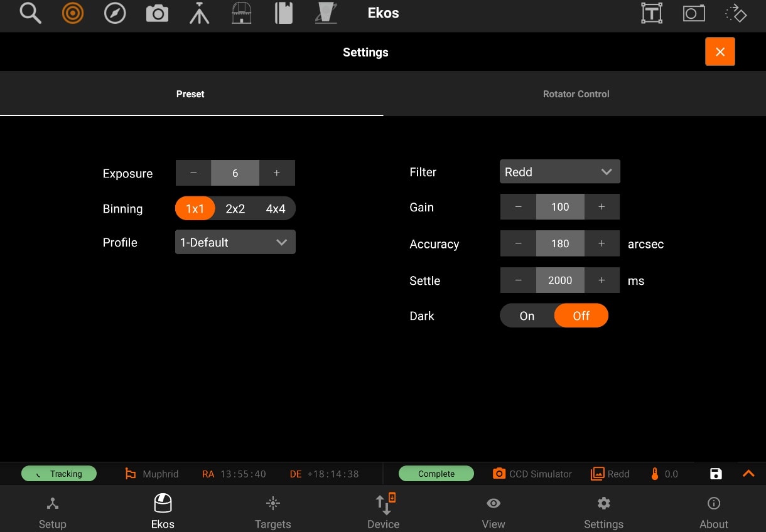Select 2x2 binning
The image size is (766, 532).
(235, 209)
